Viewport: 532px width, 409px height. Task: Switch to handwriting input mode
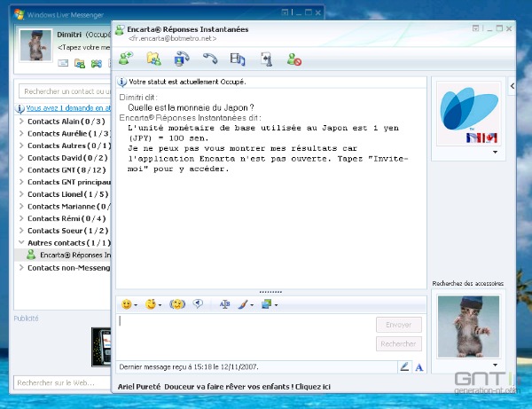404,366
